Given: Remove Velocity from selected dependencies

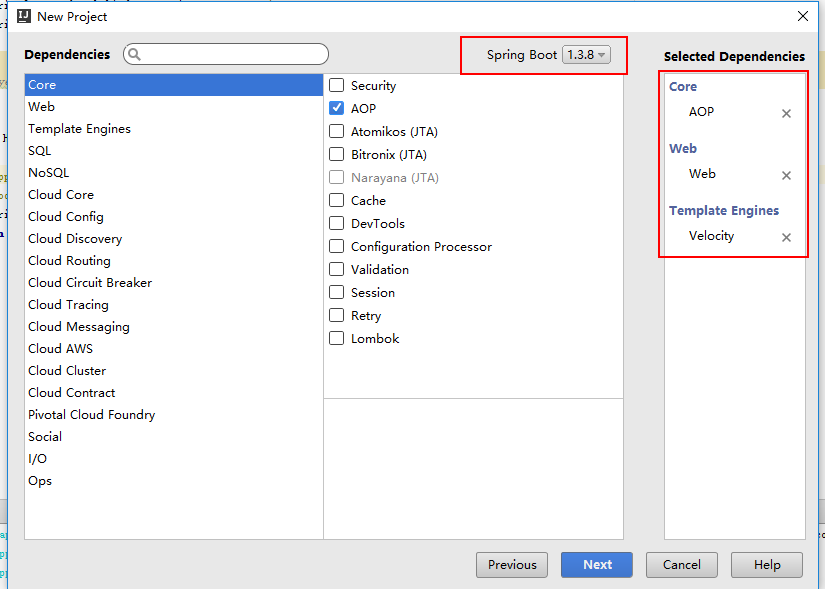Looking at the screenshot, I should point(786,237).
